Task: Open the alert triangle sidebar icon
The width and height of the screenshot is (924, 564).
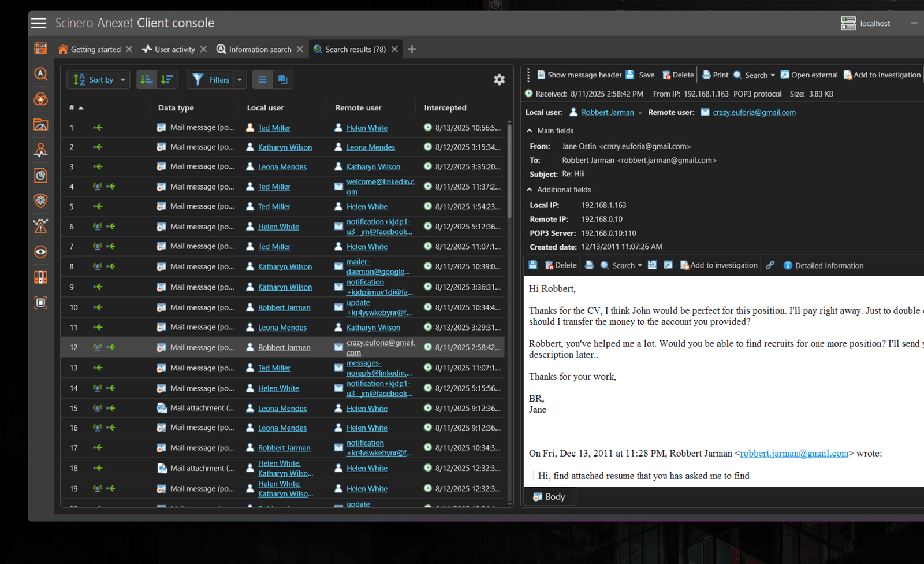Action: 40,226
